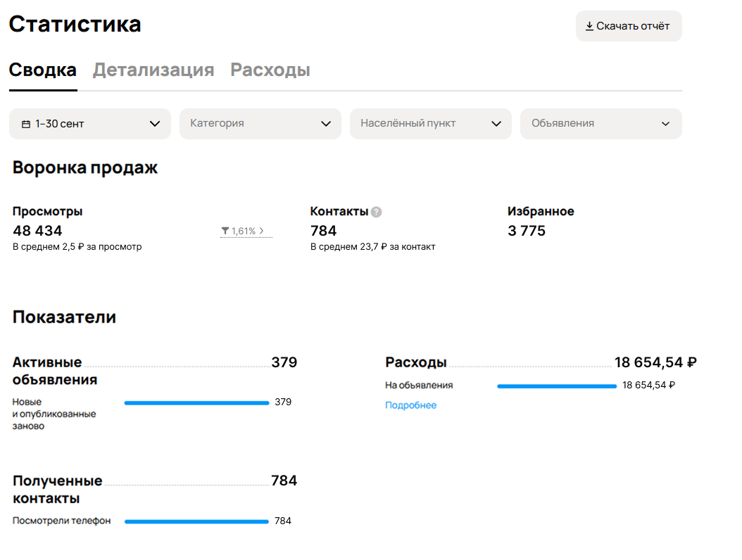Viewport: 742px width, 560px height.
Task: Click the chevron in the date filter
Action: (x=155, y=124)
